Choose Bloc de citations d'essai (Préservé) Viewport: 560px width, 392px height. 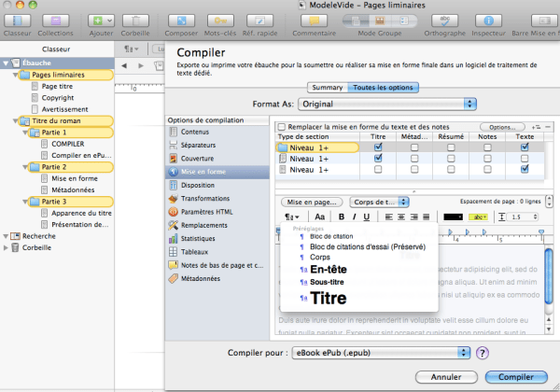pyautogui.click(x=359, y=246)
